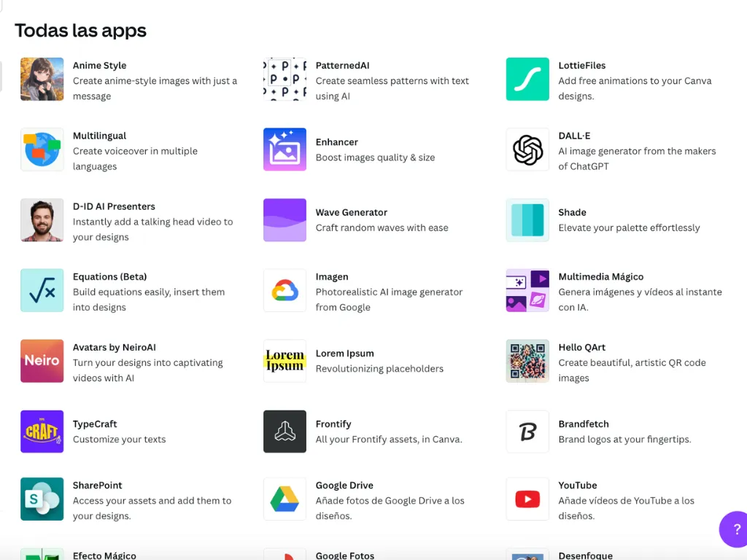Click the Multimedia Mágico icon

527,290
